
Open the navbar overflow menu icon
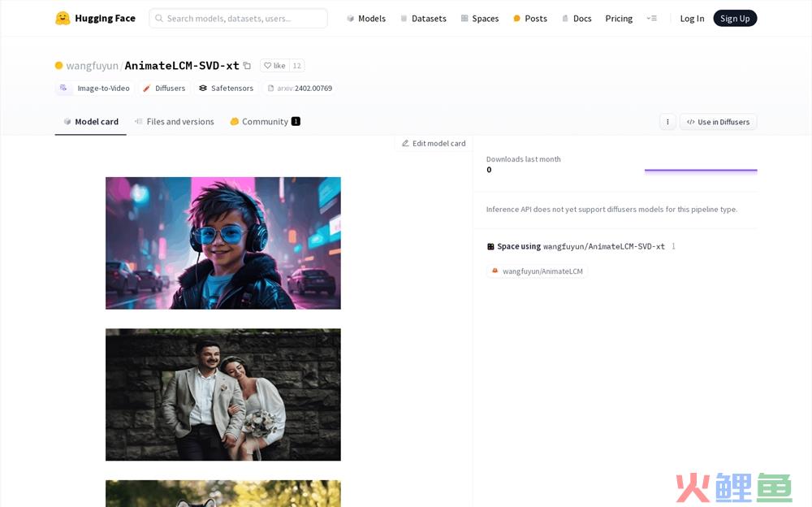click(651, 18)
